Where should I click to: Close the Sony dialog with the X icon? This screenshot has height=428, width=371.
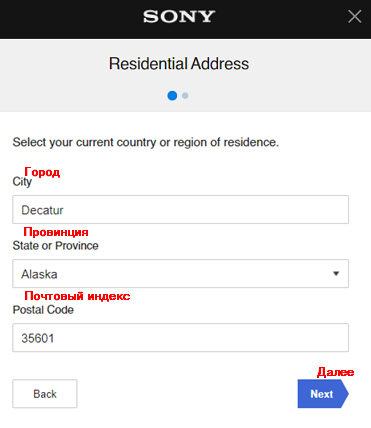point(354,16)
